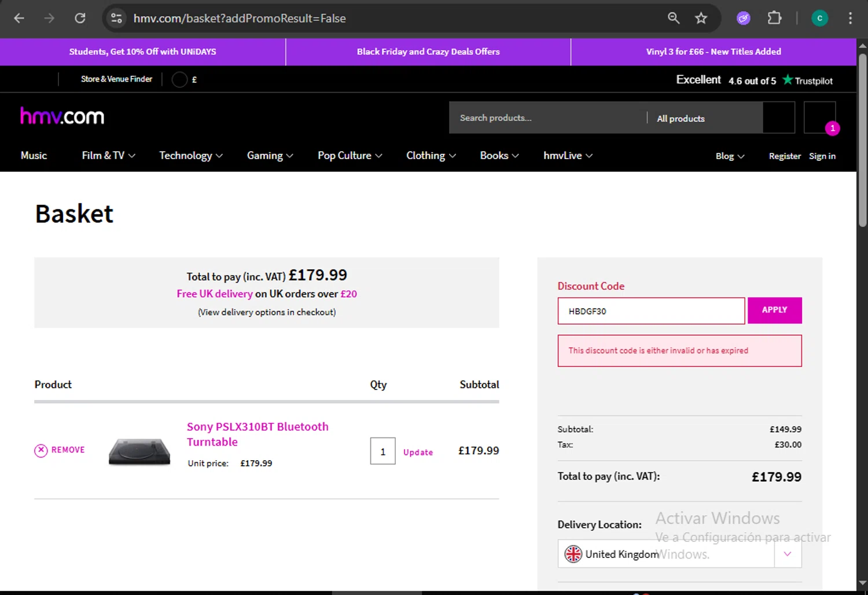Image resolution: width=868 pixels, height=595 pixels.
Task: Click '(View delivery options in checkout)' text
Action: pos(267,312)
